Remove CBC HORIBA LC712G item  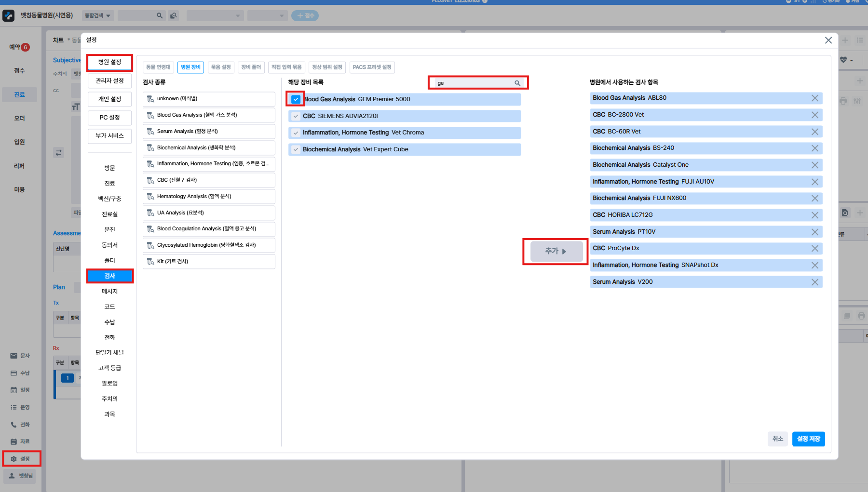click(815, 215)
